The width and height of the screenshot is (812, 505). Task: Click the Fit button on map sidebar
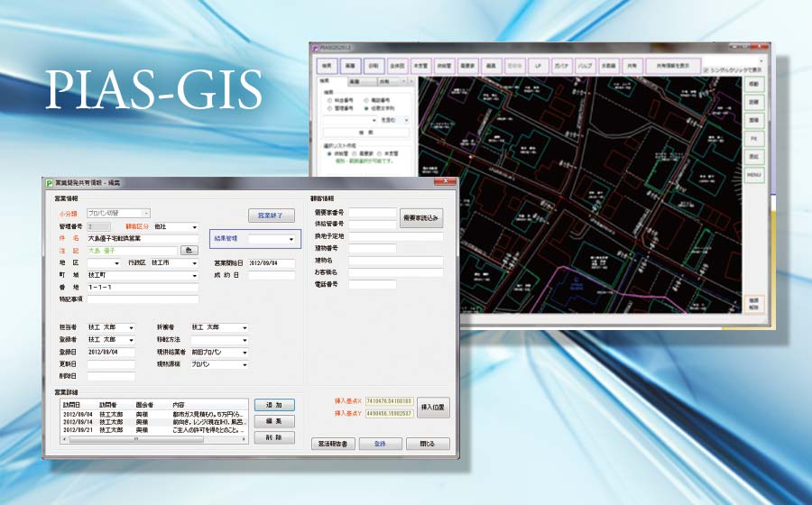[x=754, y=139]
